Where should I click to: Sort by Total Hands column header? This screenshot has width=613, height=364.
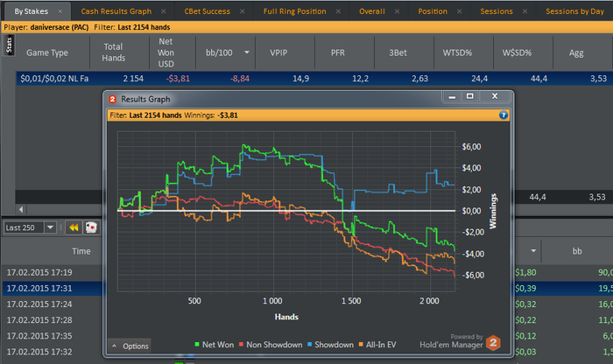pyautogui.click(x=113, y=52)
